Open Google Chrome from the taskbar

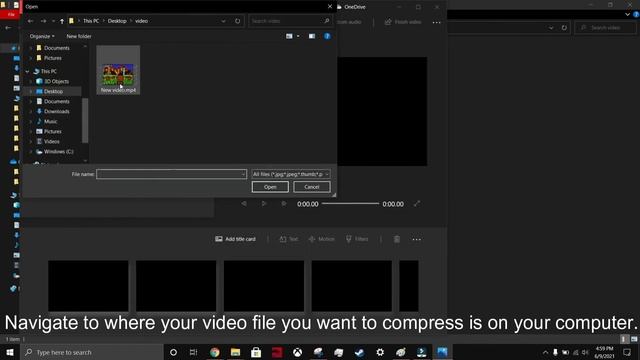[x=215, y=352]
